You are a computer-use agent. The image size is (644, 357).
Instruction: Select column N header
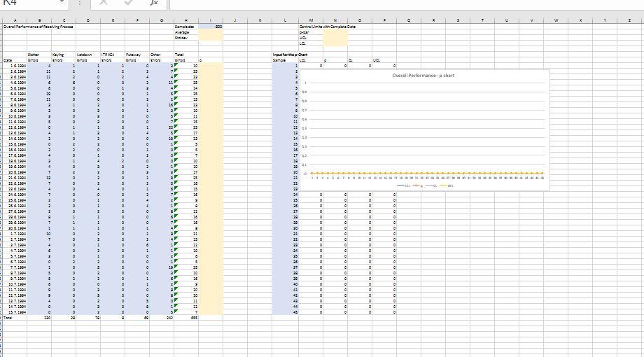tap(335, 20)
